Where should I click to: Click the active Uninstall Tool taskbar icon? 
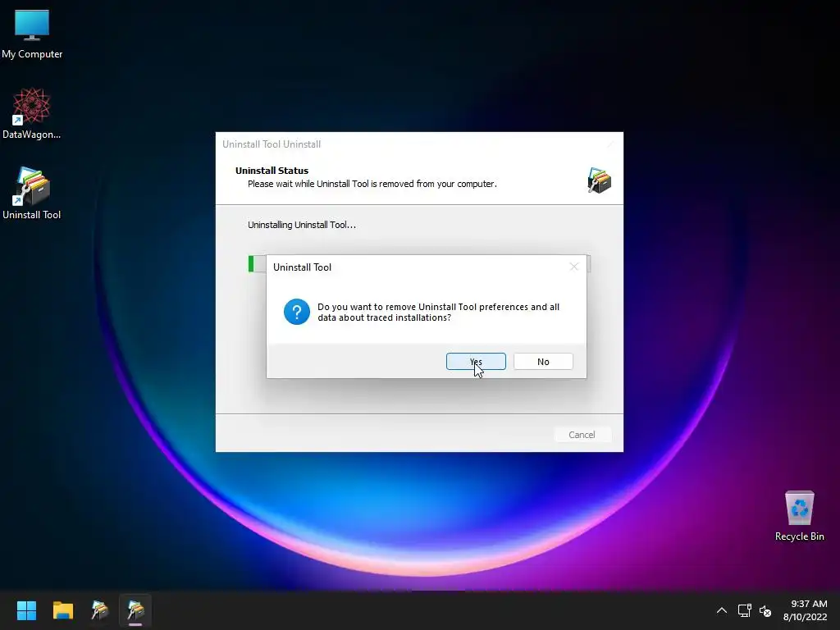[135, 610]
